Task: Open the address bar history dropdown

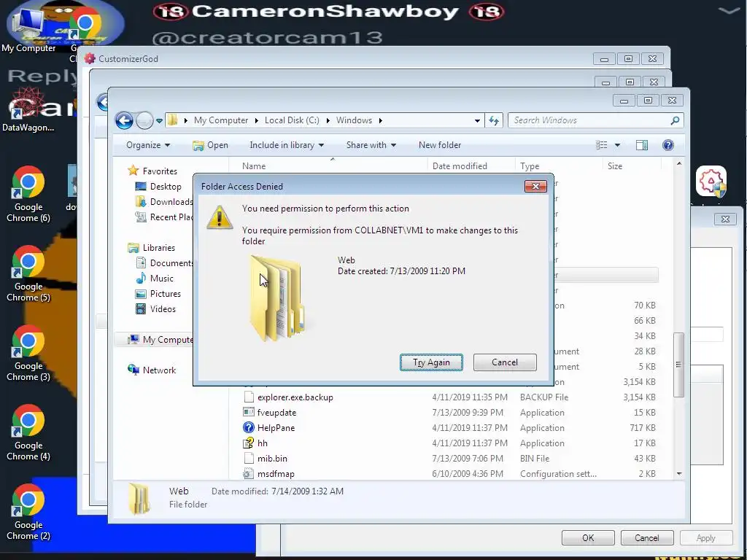Action: click(x=477, y=121)
